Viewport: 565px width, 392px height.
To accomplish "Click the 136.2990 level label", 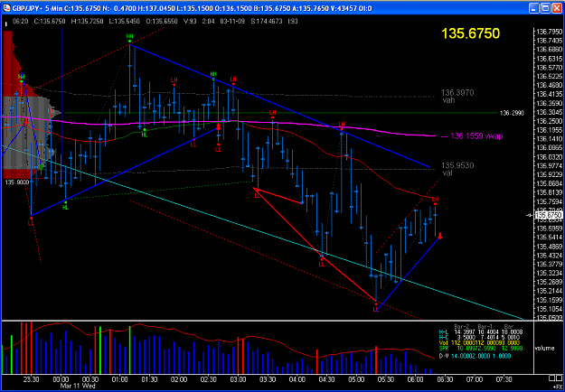I will tap(512, 113).
